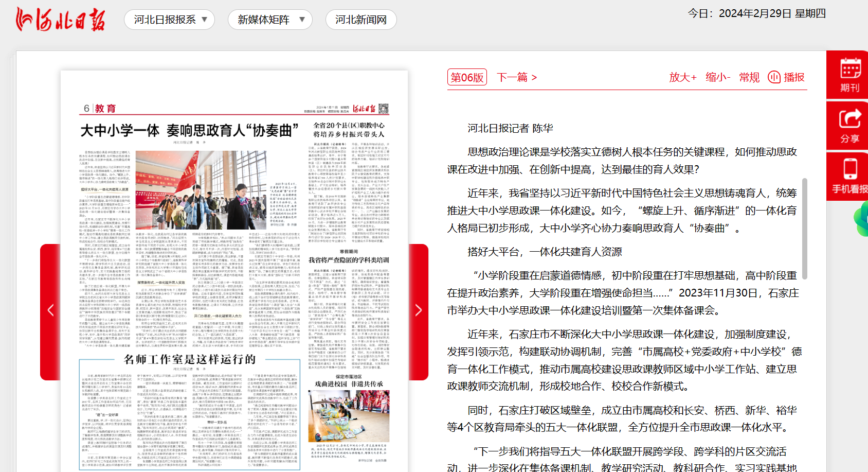Go to next page with right arrow
Image resolution: width=868 pixels, height=472 pixels.
click(418, 310)
